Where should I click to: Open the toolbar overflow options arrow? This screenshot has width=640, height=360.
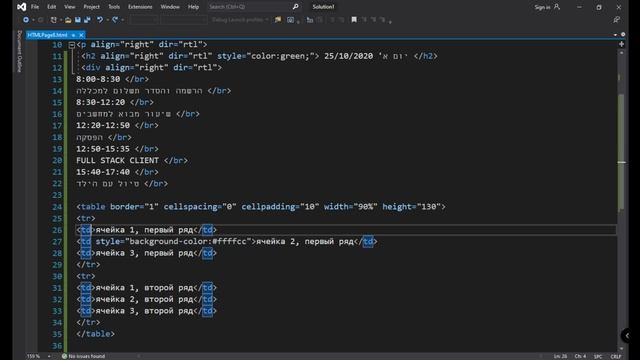[390, 21]
